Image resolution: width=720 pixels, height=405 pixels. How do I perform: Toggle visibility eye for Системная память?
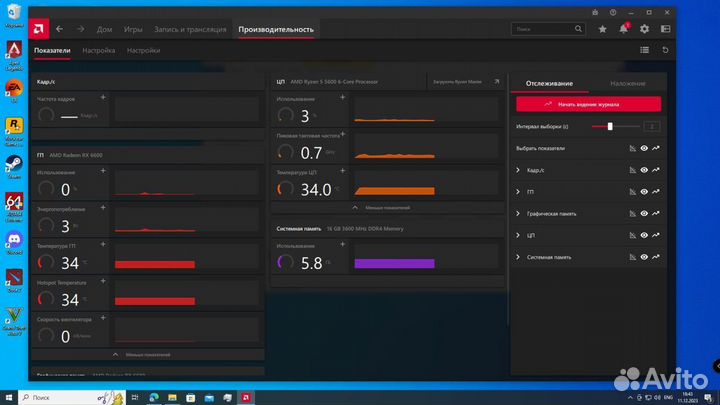644,257
